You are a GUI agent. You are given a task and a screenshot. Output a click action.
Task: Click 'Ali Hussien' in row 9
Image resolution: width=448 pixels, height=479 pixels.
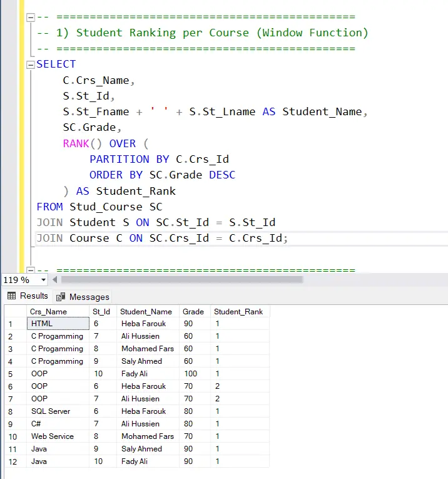148,424
